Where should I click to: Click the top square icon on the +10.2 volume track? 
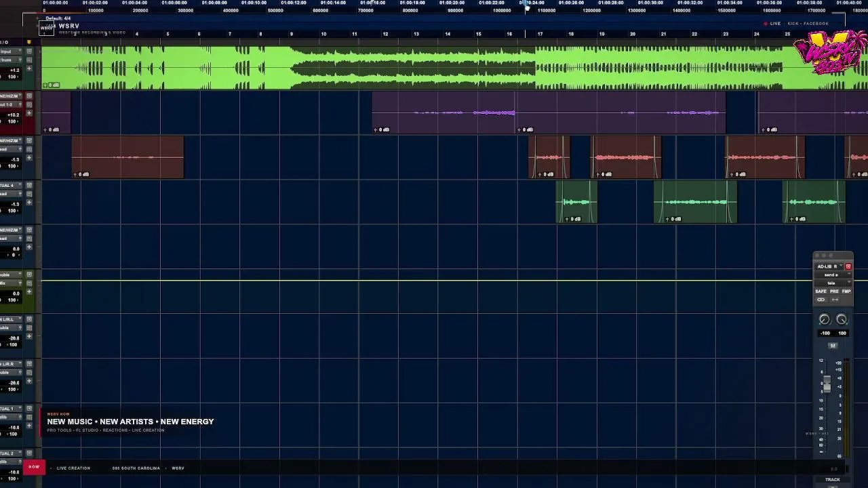tap(29, 96)
